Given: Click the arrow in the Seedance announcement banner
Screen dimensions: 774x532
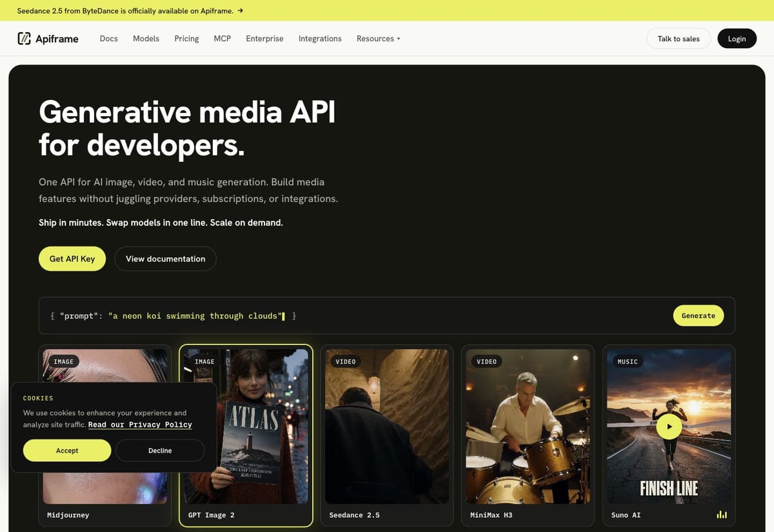Looking at the screenshot, I should (x=240, y=11).
